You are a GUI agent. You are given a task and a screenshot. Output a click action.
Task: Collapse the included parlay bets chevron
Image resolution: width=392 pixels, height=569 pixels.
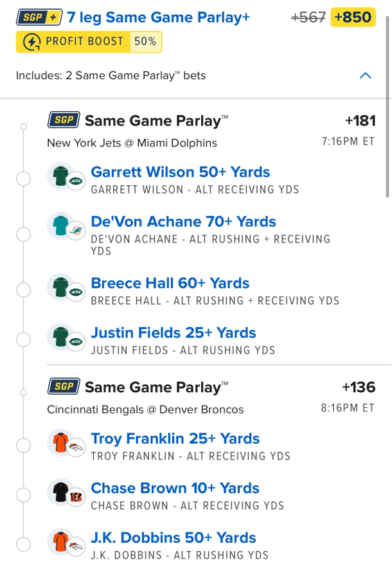365,76
